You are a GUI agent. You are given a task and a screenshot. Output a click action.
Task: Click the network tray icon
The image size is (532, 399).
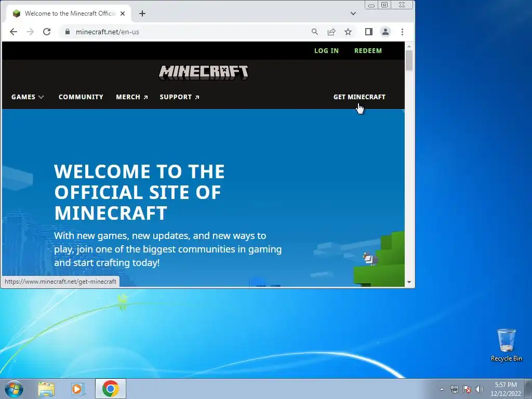tap(454, 389)
